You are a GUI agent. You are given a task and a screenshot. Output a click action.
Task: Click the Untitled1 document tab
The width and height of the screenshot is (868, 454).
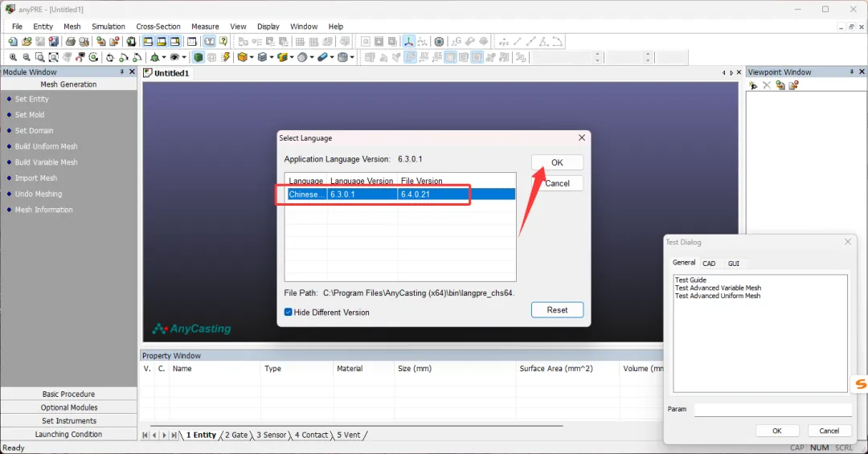[x=166, y=73]
